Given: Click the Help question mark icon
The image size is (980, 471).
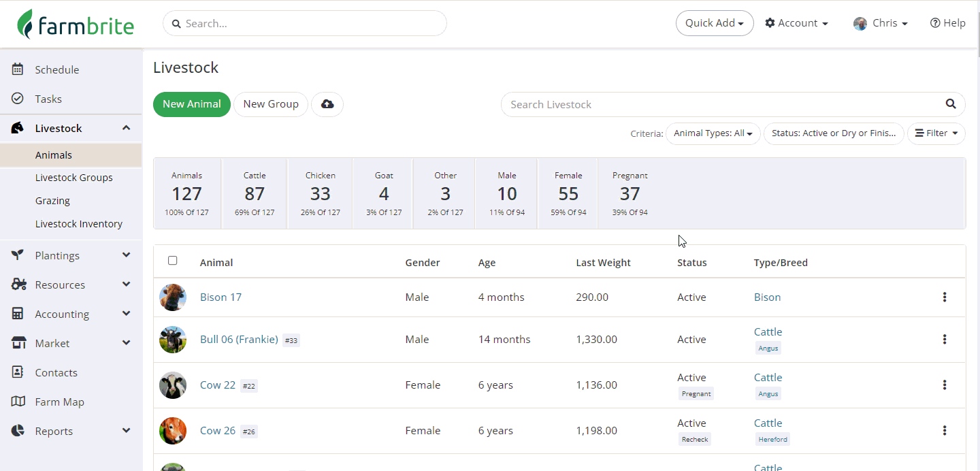Looking at the screenshot, I should (x=935, y=23).
